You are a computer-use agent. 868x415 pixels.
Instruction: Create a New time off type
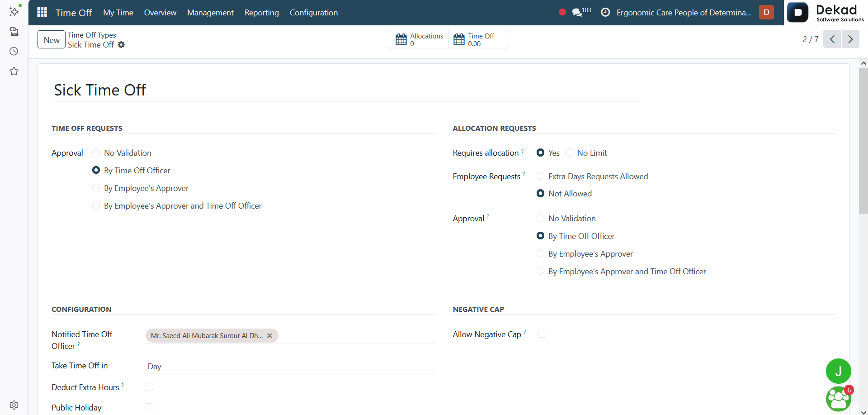pos(52,39)
